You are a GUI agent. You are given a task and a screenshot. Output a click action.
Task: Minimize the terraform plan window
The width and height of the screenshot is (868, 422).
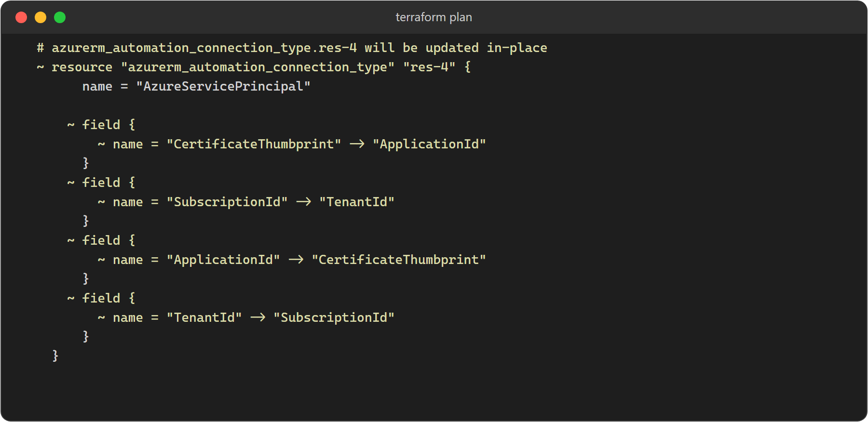point(41,17)
